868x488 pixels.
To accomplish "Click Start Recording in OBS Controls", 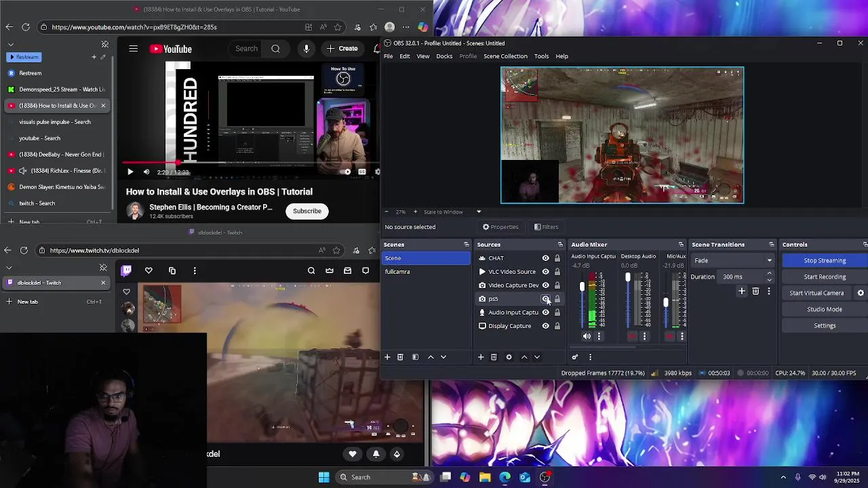I will (x=825, y=277).
